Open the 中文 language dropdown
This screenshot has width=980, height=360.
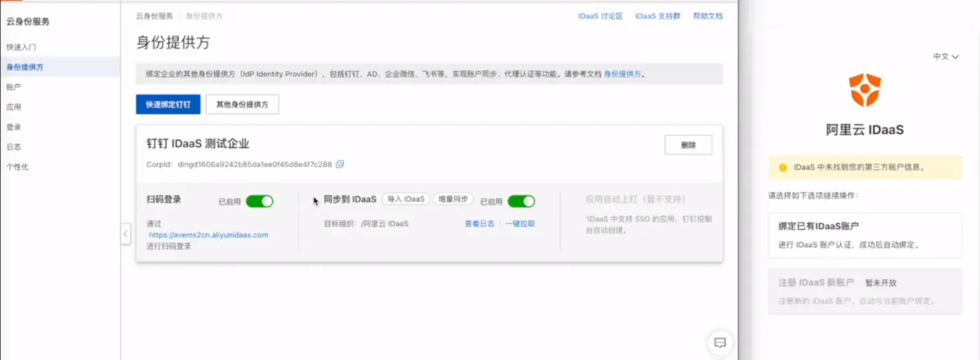click(946, 57)
